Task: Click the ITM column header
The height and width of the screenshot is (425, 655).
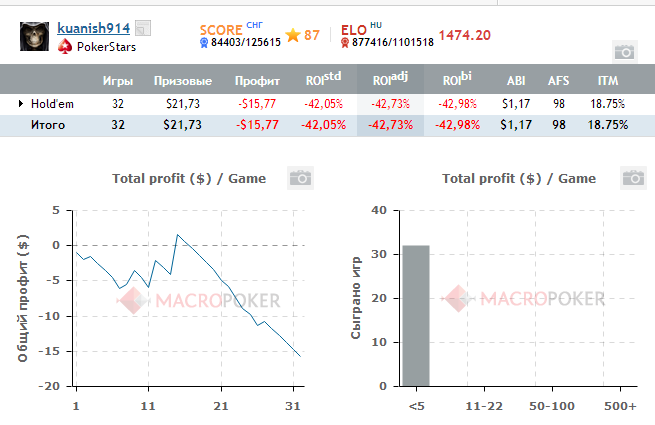Action: tap(607, 80)
